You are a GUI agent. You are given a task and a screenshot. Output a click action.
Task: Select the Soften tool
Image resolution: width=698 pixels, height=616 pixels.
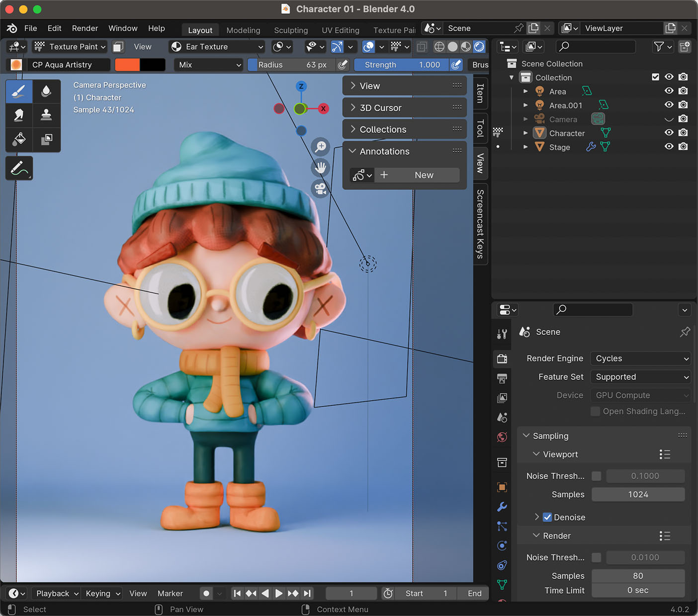[x=46, y=91]
